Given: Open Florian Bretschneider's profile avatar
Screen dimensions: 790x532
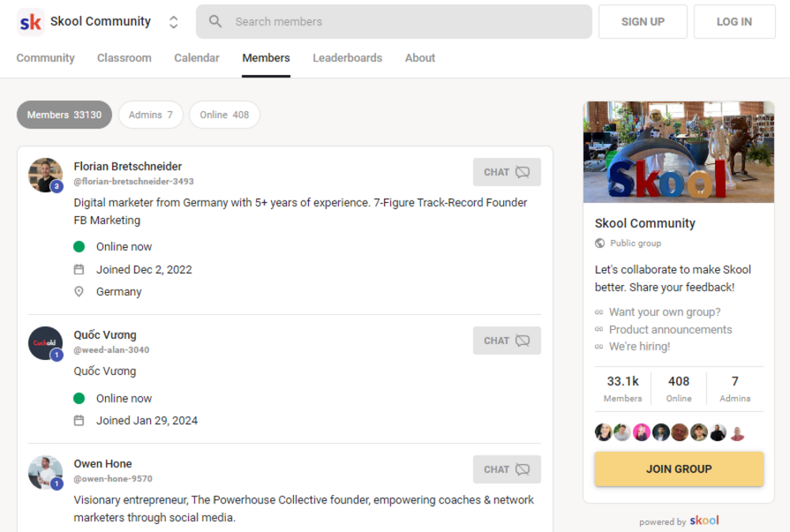Looking at the screenshot, I should click(45, 175).
